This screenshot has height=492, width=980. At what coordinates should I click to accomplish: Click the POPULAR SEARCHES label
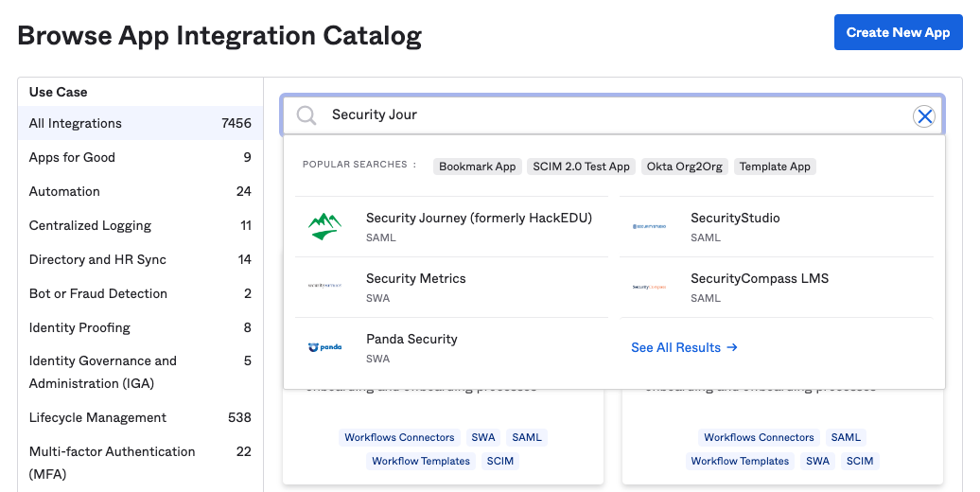tap(359, 165)
